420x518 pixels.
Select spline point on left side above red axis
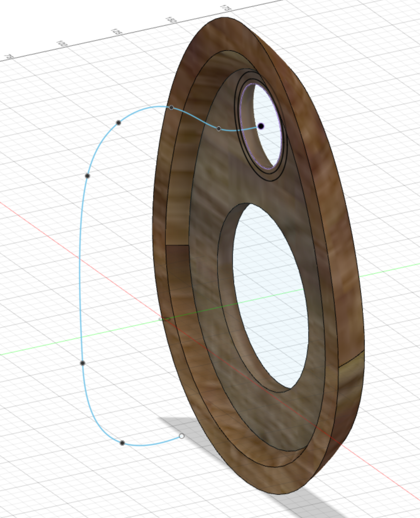(x=88, y=176)
